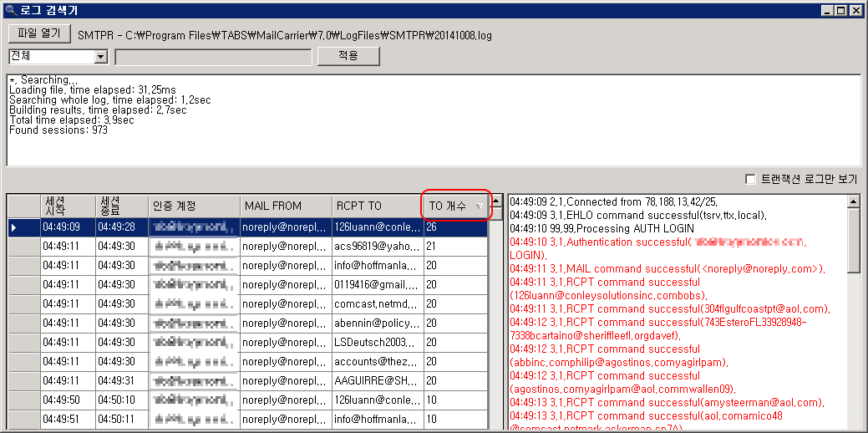Click the 적용 button
868x433 pixels.
tap(348, 56)
